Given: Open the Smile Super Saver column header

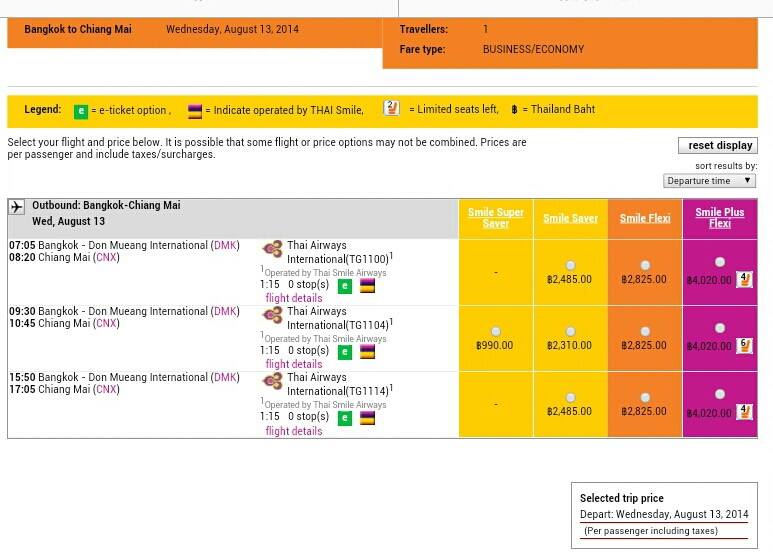Looking at the screenshot, I should [496, 218].
